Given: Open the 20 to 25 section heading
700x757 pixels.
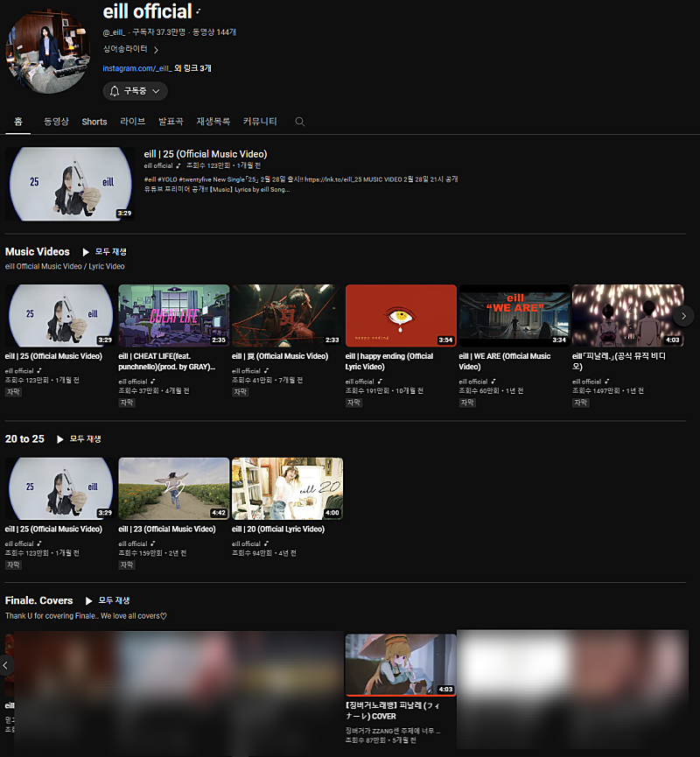Looking at the screenshot, I should [24, 439].
